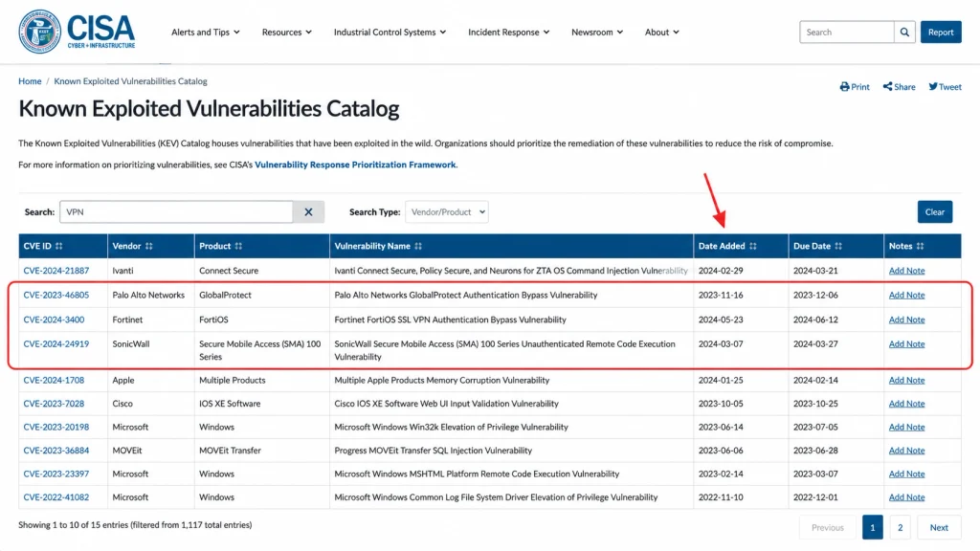Select page 2 of results
The height and width of the screenshot is (551, 980).
pyautogui.click(x=900, y=527)
